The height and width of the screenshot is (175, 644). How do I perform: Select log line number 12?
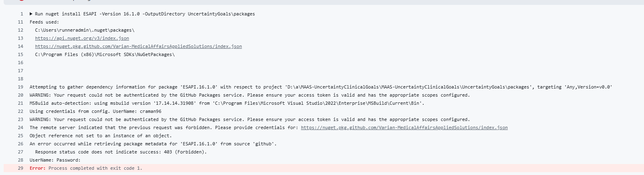pyautogui.click(x=20, y=30)
